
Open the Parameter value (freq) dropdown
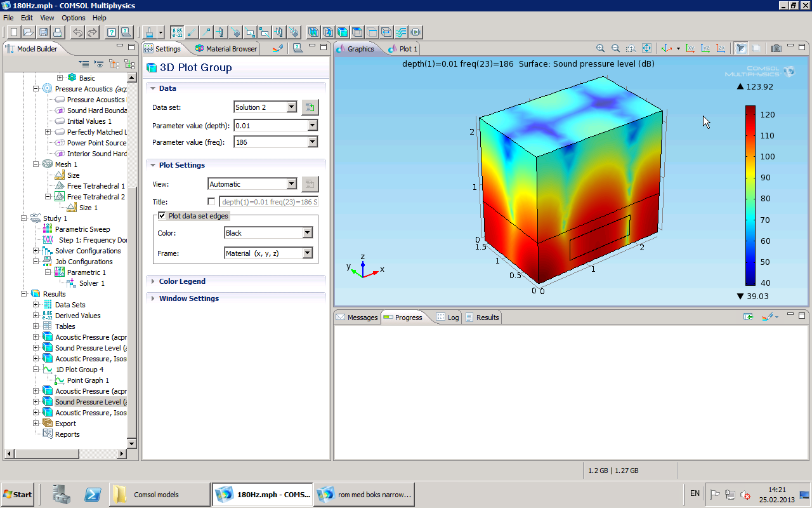click(311, 142)
